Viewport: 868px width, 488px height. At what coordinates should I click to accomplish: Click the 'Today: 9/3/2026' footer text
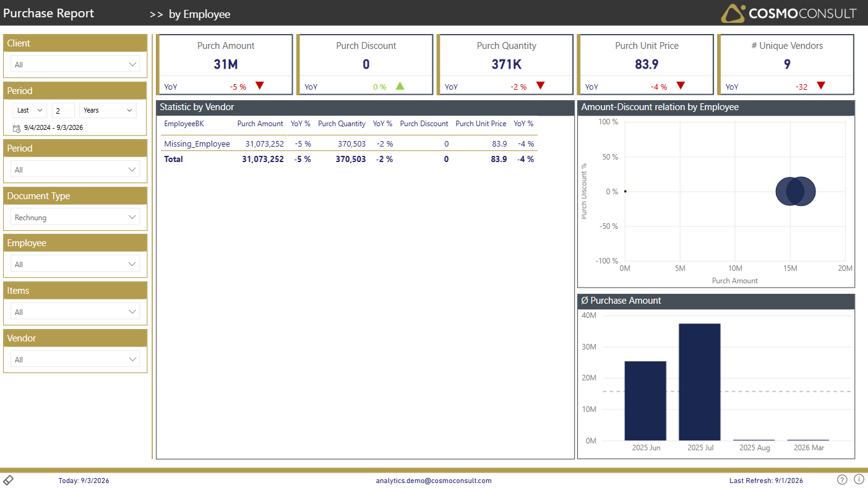[x=84, y=481]
